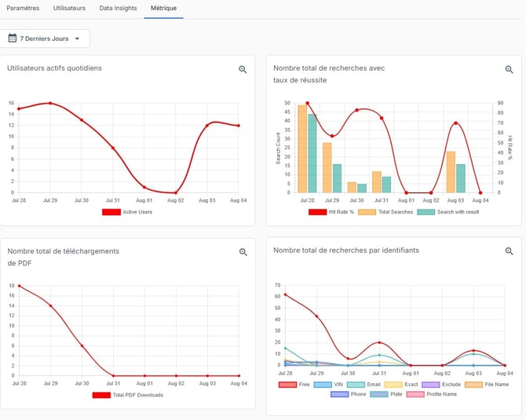Click the Total PDF Downloads red legend swatch
526x420 pixels.
pyautogui.click(x=101, y=395)
